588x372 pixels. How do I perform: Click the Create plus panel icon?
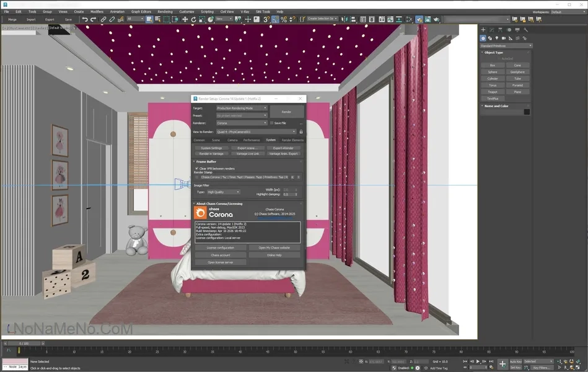tap(483, 30)
